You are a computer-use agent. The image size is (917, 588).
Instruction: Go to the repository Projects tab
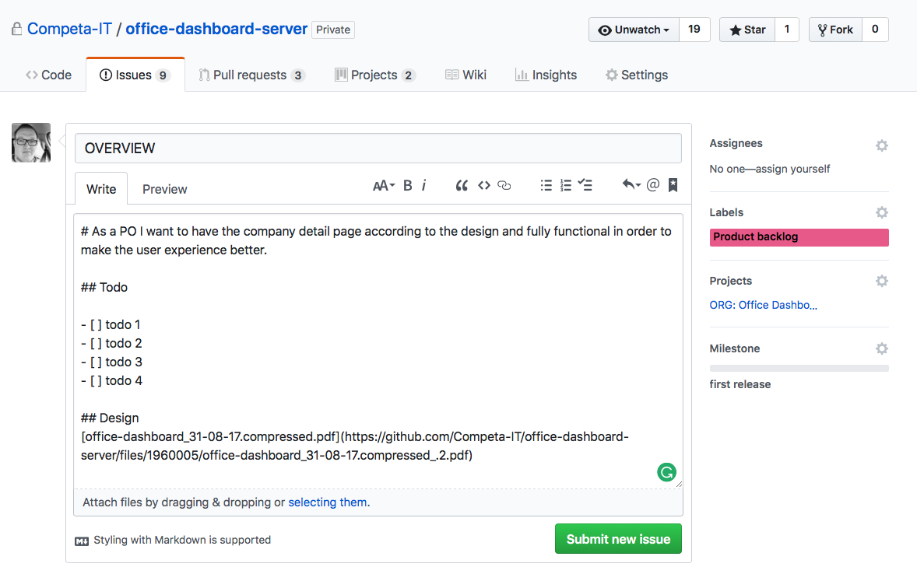[375, 75]
